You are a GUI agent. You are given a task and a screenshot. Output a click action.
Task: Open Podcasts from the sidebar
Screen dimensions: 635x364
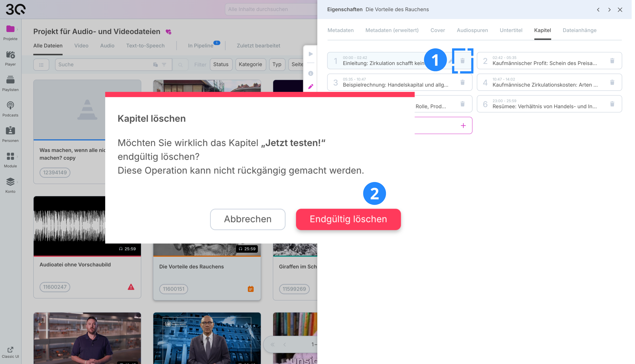(10, 109)
